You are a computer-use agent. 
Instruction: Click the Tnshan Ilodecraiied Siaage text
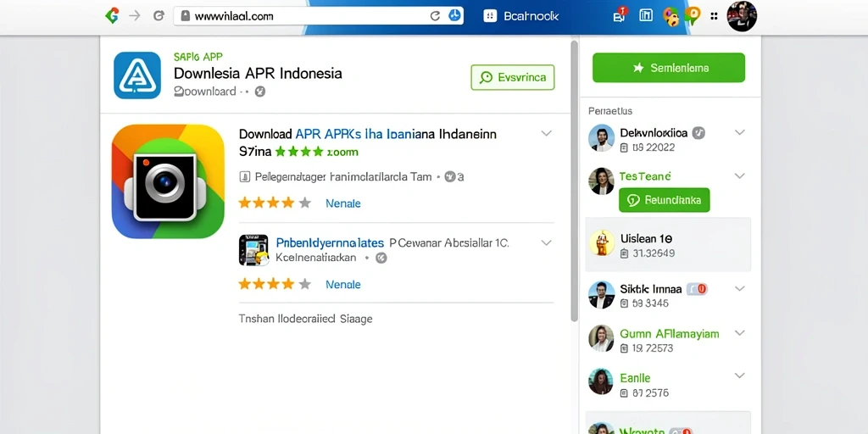tap(305, 319)
